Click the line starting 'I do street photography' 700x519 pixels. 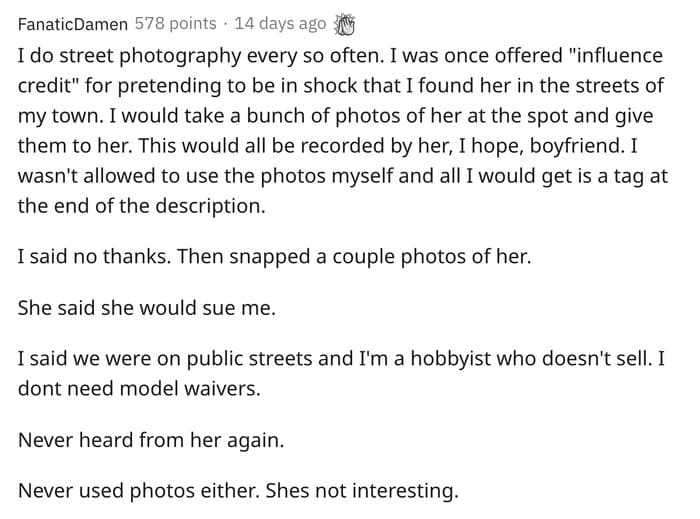(x=340, y=56)
